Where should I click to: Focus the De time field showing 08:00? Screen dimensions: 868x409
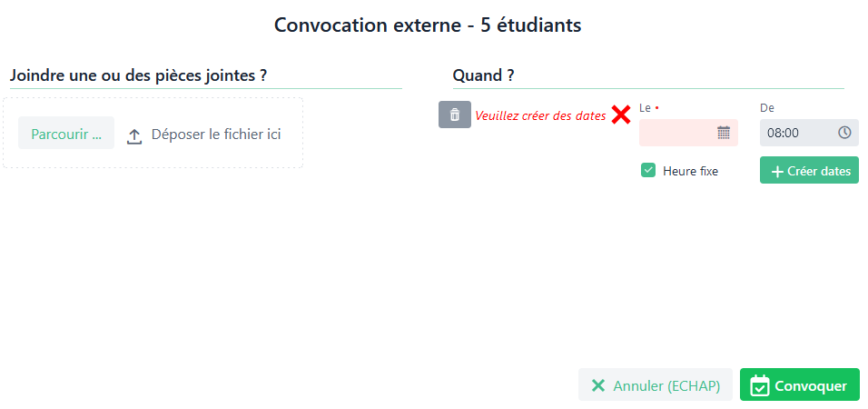pos(795,133)
